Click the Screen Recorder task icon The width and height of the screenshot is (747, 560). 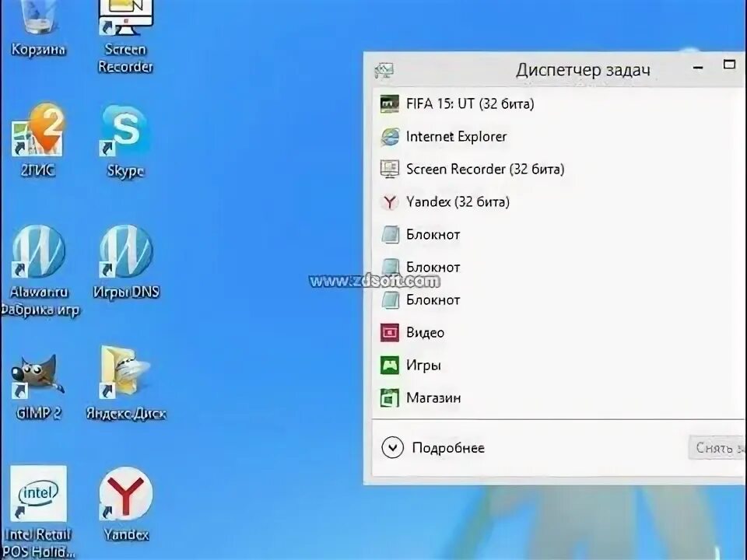click(x=389, y=169)
